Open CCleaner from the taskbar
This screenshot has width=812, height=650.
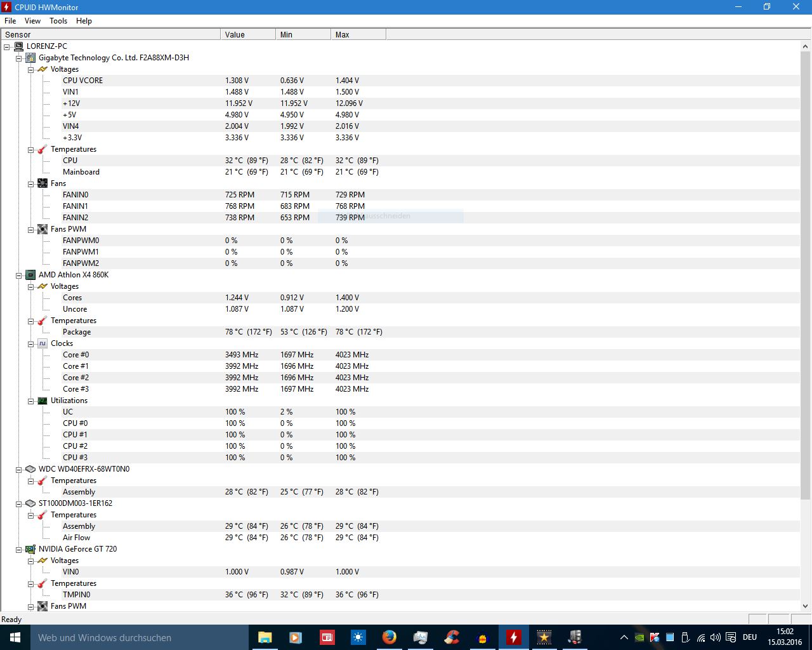(451, 637)
